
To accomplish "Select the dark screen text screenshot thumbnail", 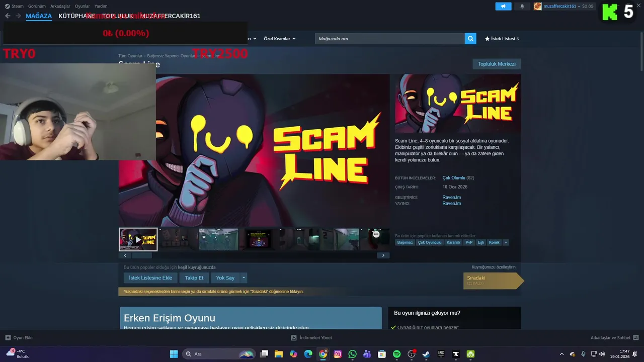I will [259, 239].
